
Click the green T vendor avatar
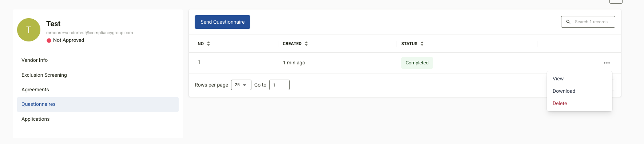point(29,30)
